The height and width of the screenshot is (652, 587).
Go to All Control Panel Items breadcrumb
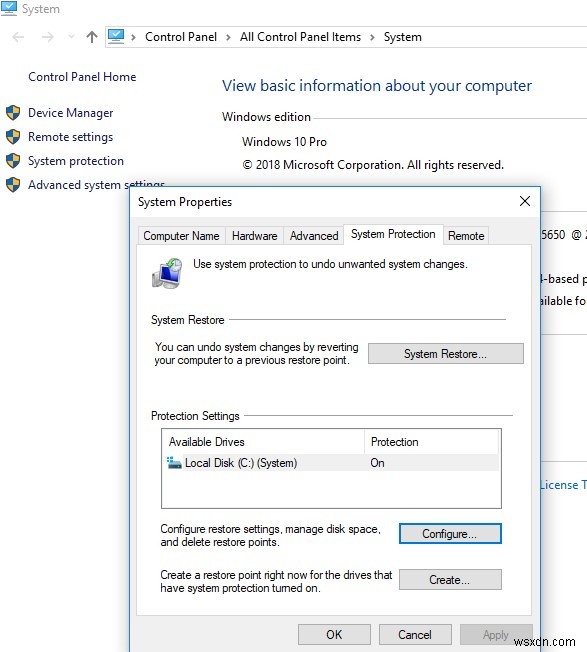pyautogui.click(x=300, y=37)
